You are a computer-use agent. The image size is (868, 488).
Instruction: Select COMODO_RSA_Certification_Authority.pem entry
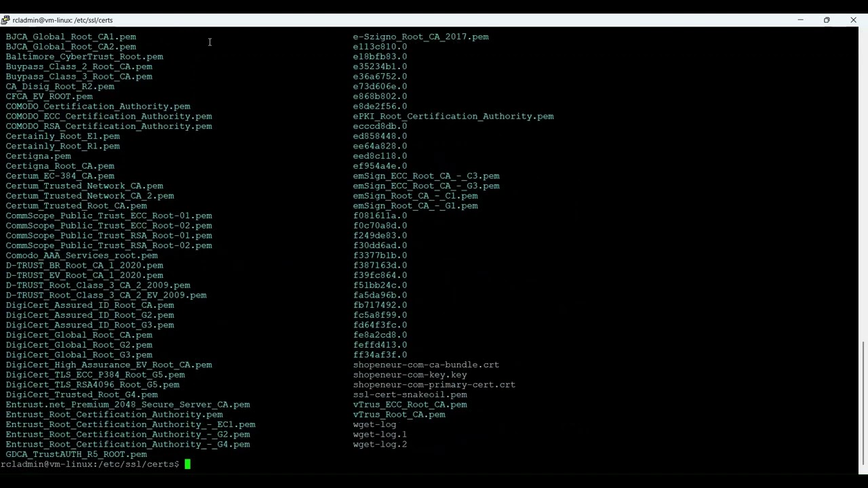109,126
